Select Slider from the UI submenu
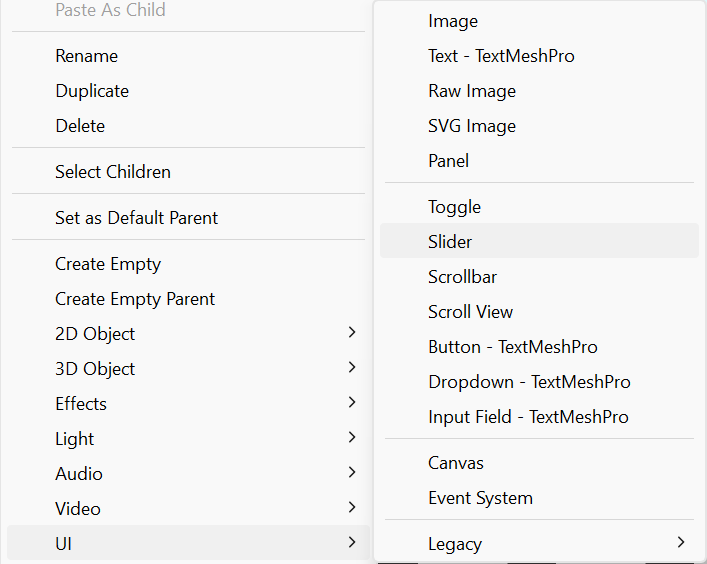 coord(450,242)
